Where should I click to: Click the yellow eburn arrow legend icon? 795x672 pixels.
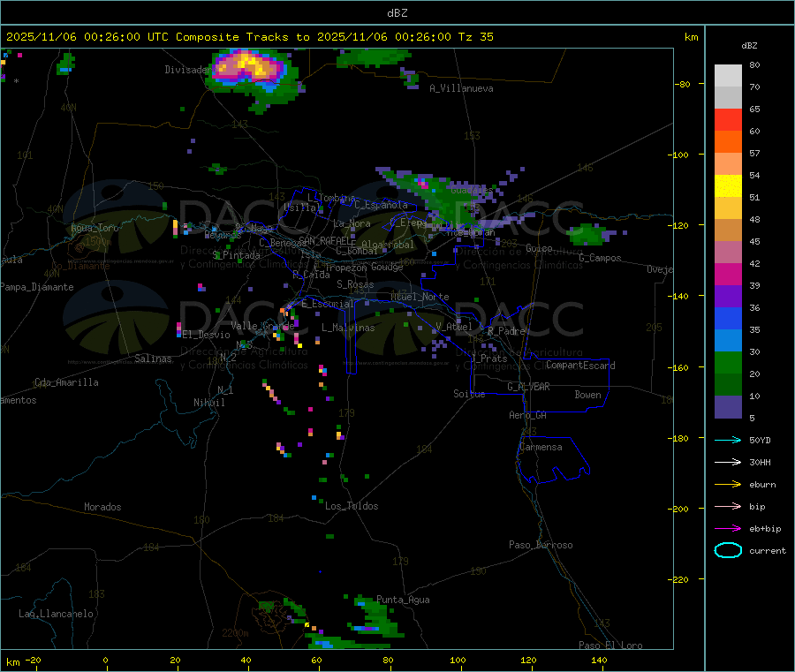tap(728, 485)
